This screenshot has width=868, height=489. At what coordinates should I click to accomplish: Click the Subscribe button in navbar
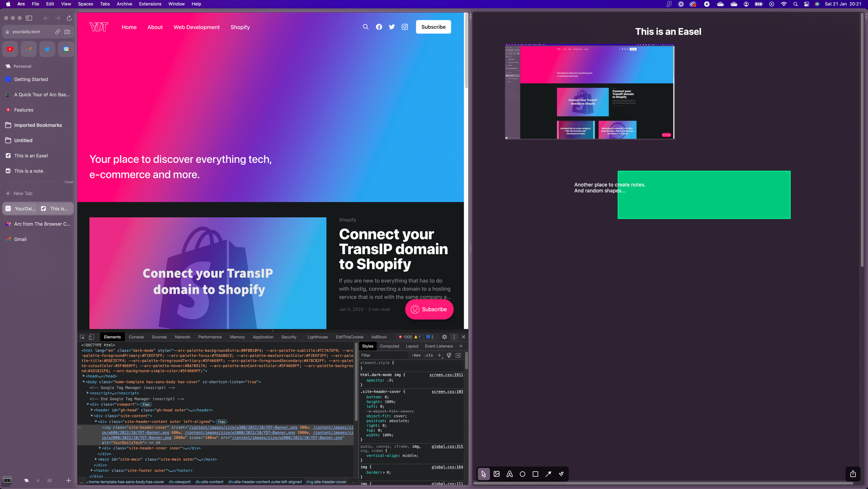[x=434, y=27]
